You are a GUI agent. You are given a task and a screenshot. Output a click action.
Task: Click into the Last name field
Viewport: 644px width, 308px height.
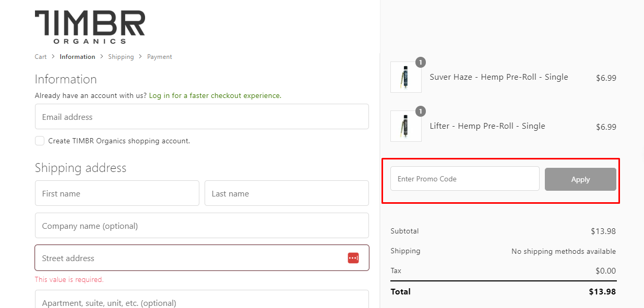click(x=287, y=193)
